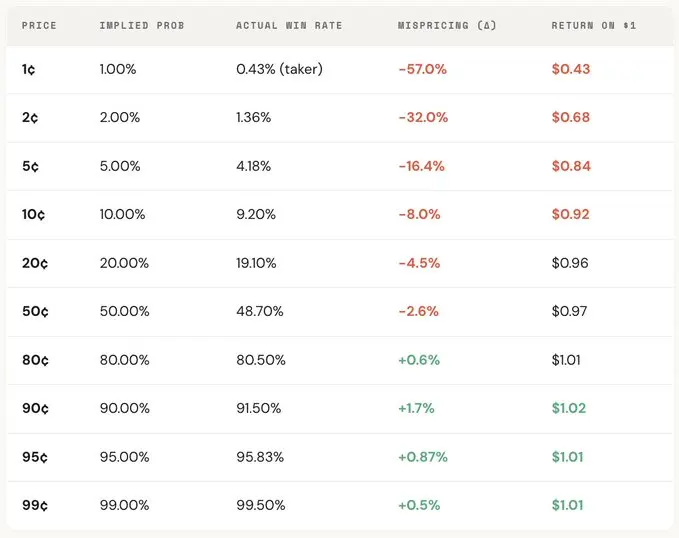The width and height of the screenshot is (679, 538).
Task: Click the -57.0% mispricing value
Action: point(423,69)
